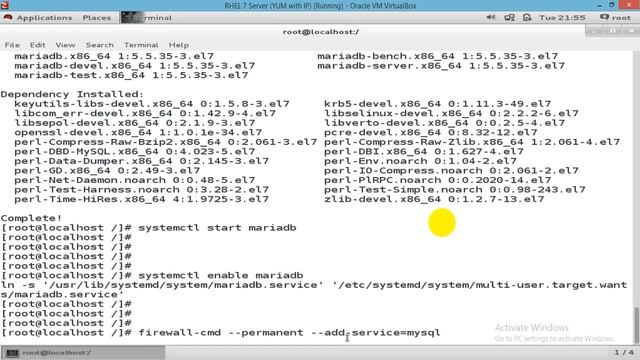
Task: Maximize the terminal window
Action: [612, 31]
